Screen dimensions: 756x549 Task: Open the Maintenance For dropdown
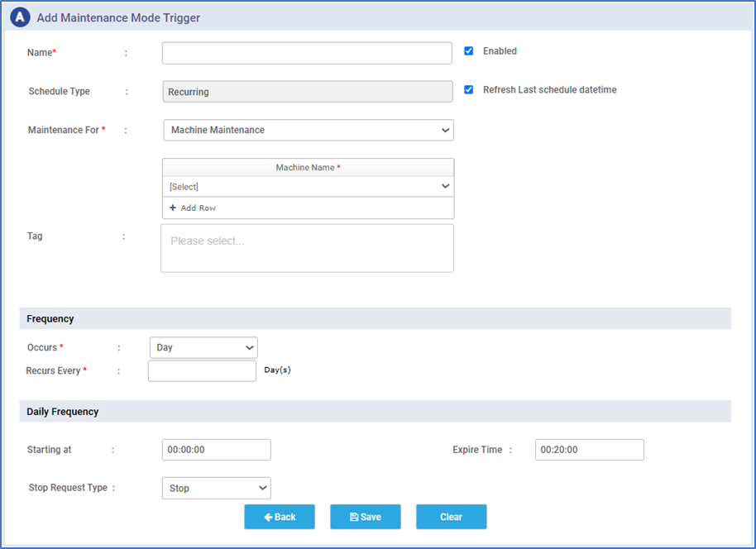coord(309,130)
